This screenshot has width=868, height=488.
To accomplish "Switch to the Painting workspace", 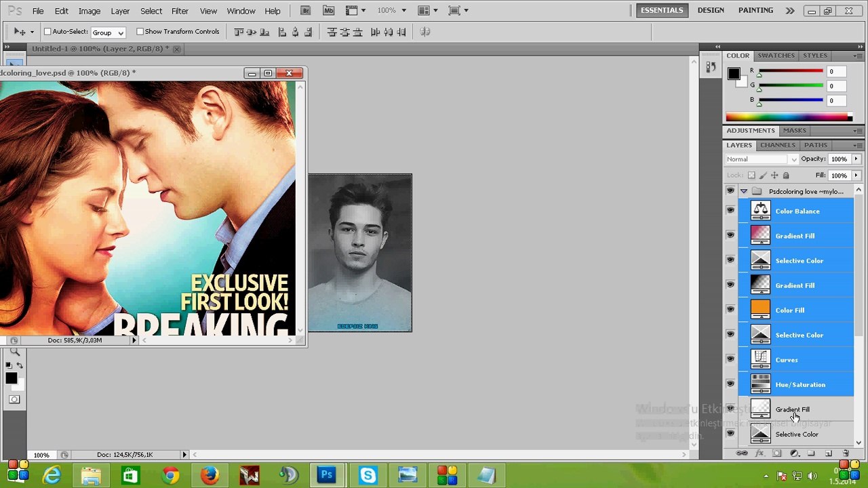I will [756, 11].
